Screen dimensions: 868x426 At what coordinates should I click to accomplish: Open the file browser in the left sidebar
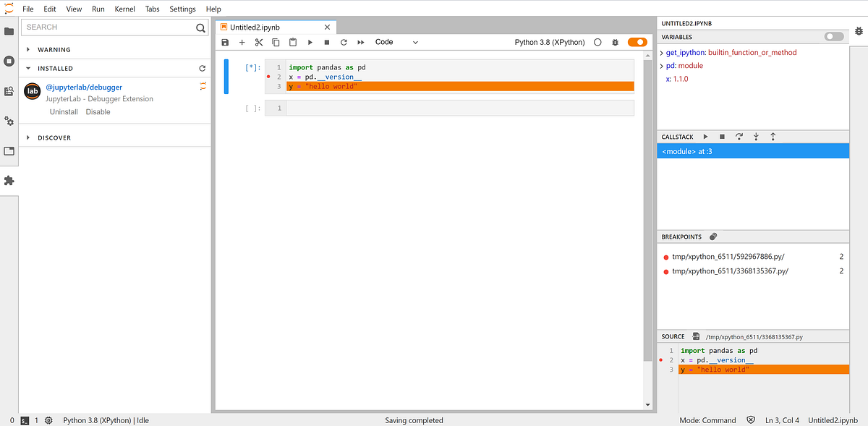(x=9, y=32)
